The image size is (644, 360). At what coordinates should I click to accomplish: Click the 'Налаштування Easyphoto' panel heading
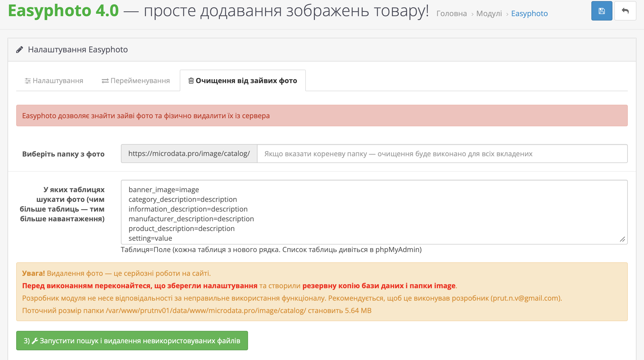(x=78, y=50)
